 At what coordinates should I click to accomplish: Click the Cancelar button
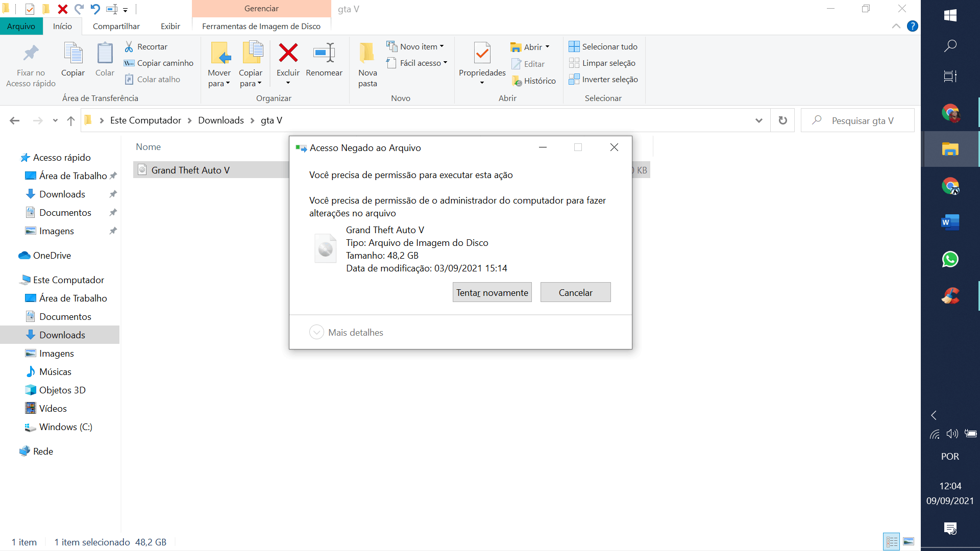click(575, 292)
